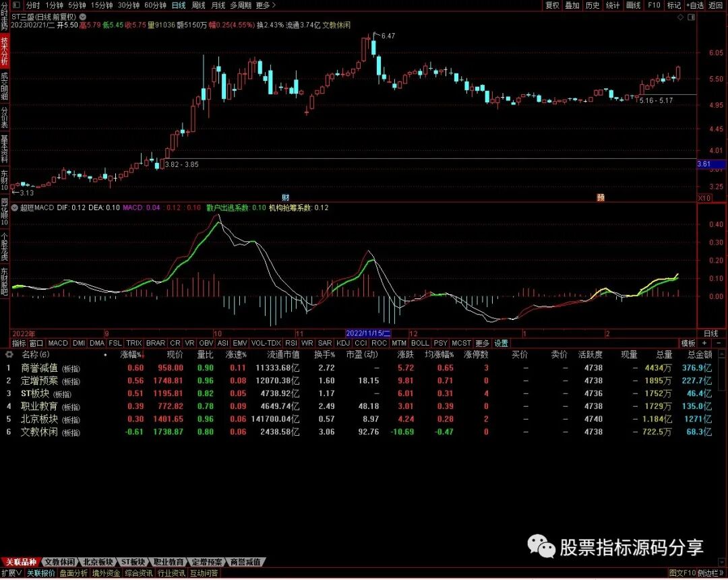Select the DMI indicator

pyautogui.click(x=79, y=343)
